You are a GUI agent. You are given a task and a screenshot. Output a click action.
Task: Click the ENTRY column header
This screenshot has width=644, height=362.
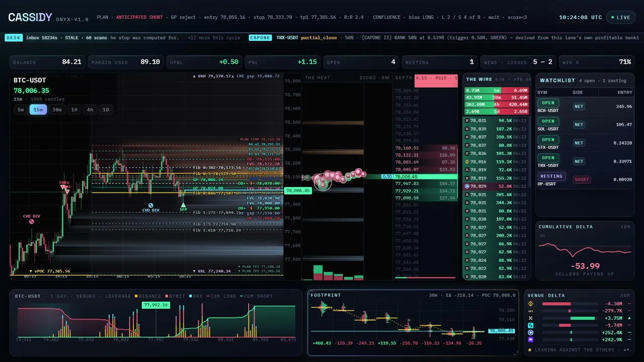coord(625,93)
